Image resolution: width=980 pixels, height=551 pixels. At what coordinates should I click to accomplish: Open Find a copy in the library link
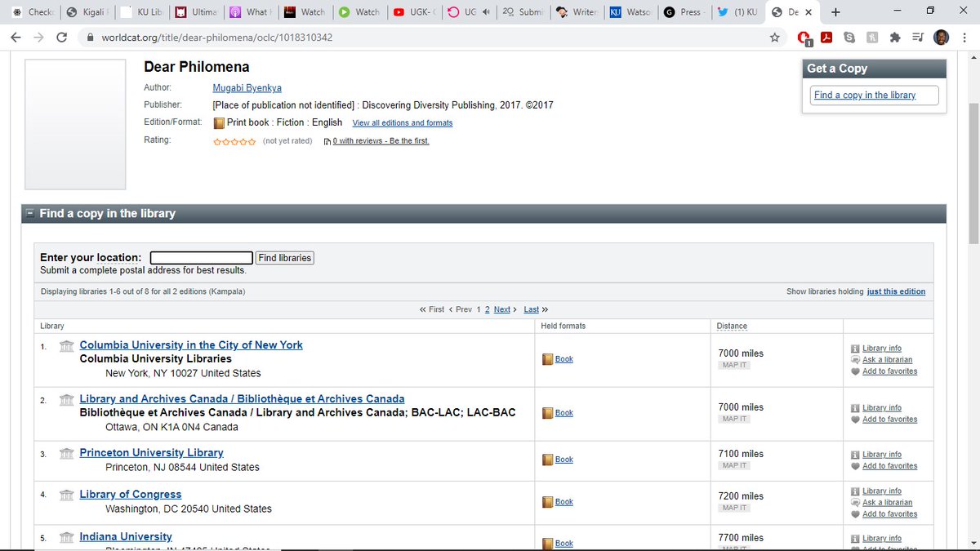tap(865, 96)
